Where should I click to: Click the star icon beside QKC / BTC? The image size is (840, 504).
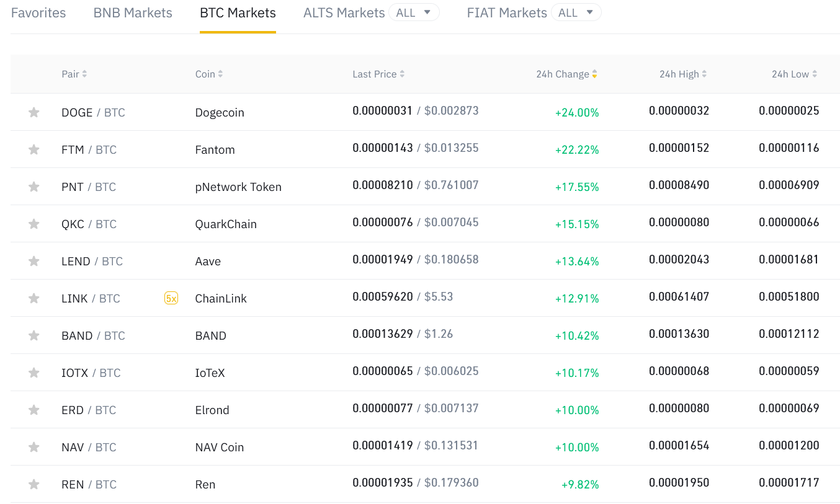coord(34,224)
